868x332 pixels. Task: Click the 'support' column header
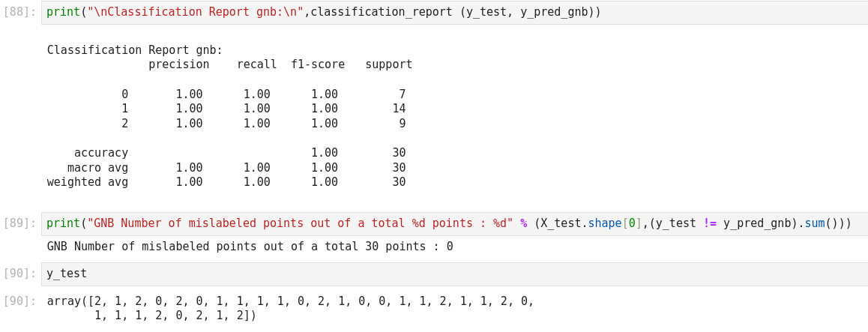[388, 64]
